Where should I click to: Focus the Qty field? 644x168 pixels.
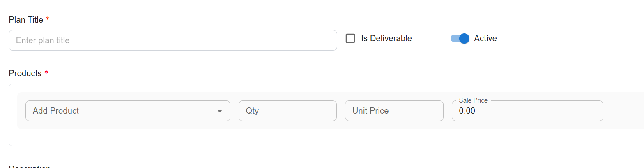coord(287,111)
